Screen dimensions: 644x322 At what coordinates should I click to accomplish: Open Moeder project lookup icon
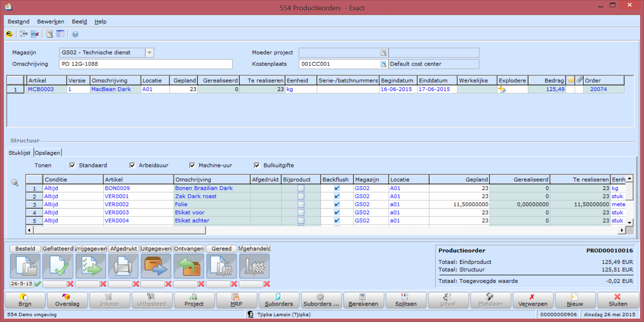pyautogui.click(x=383, y=53)
